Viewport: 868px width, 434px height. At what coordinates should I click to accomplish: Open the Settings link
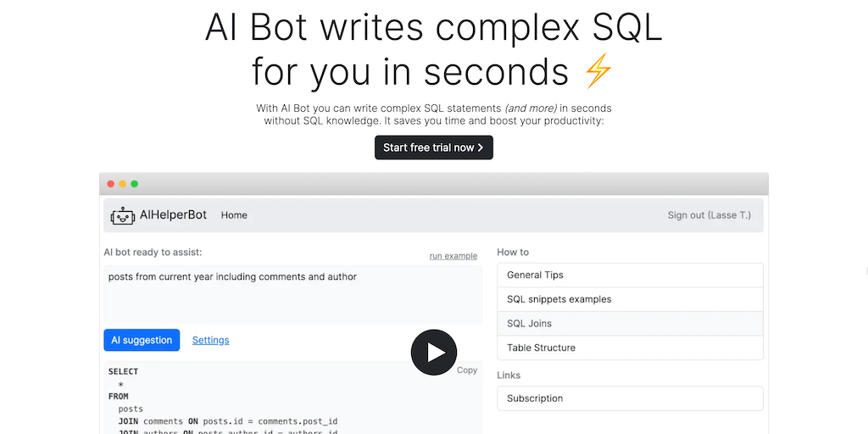point(210,340)
